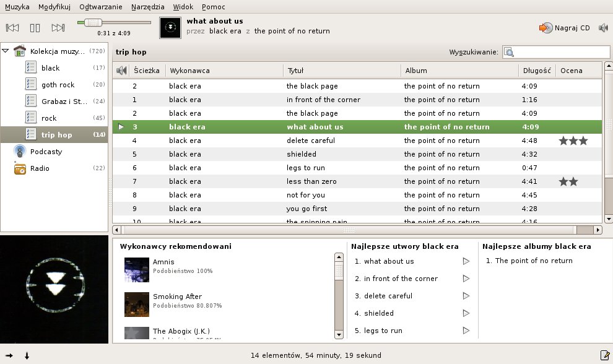Open the Radio source icon
The width and height of the screenshot is (613, 364).
(x=20, y=168)
